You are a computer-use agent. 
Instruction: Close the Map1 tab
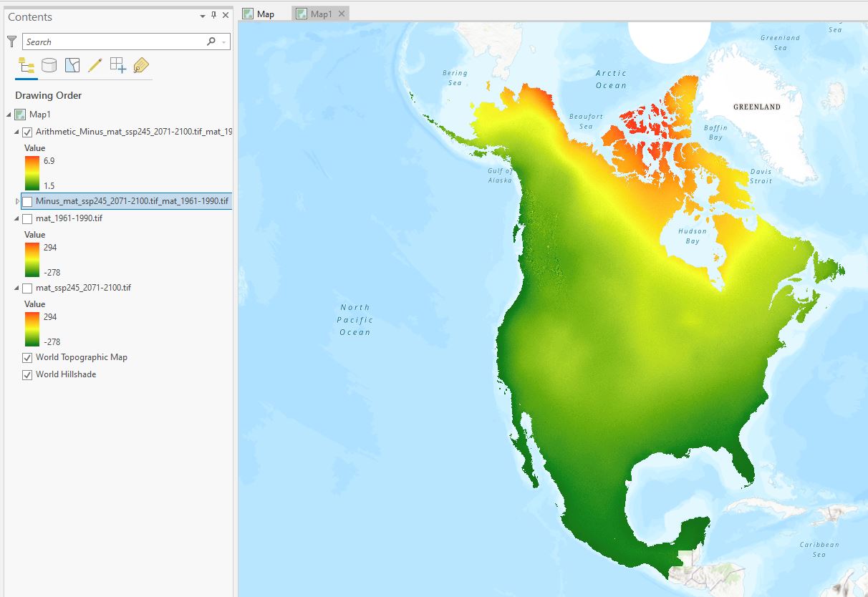[341, 14]
